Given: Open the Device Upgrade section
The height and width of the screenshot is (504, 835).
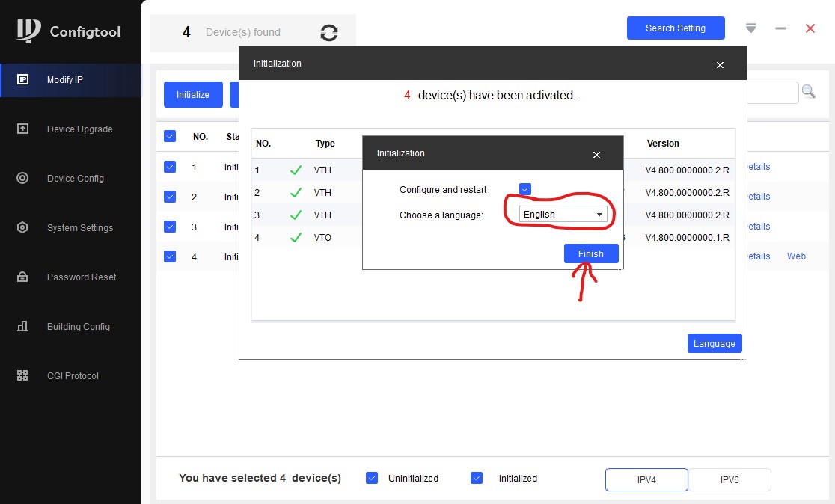Looking at the screenshot, I should coord(79,129).
